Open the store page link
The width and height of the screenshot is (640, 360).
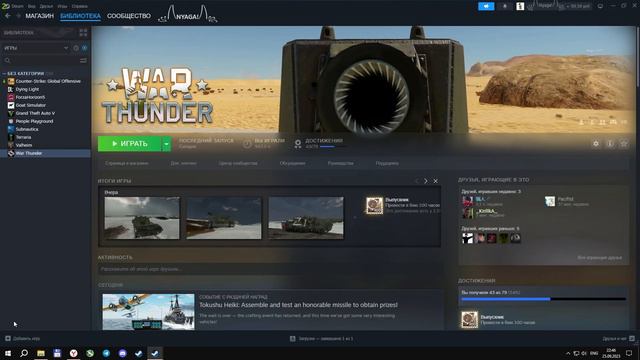pyautogui.click(x=127, y=163)
